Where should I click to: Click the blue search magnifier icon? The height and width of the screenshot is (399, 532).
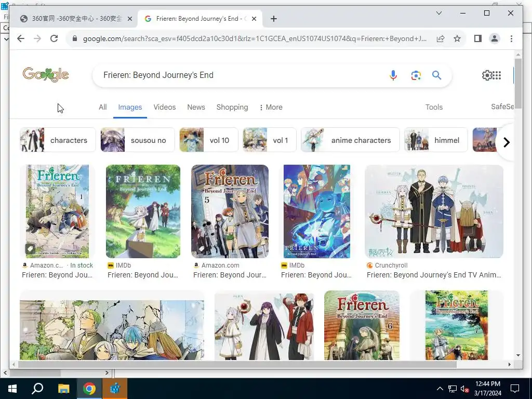point(436,75)
